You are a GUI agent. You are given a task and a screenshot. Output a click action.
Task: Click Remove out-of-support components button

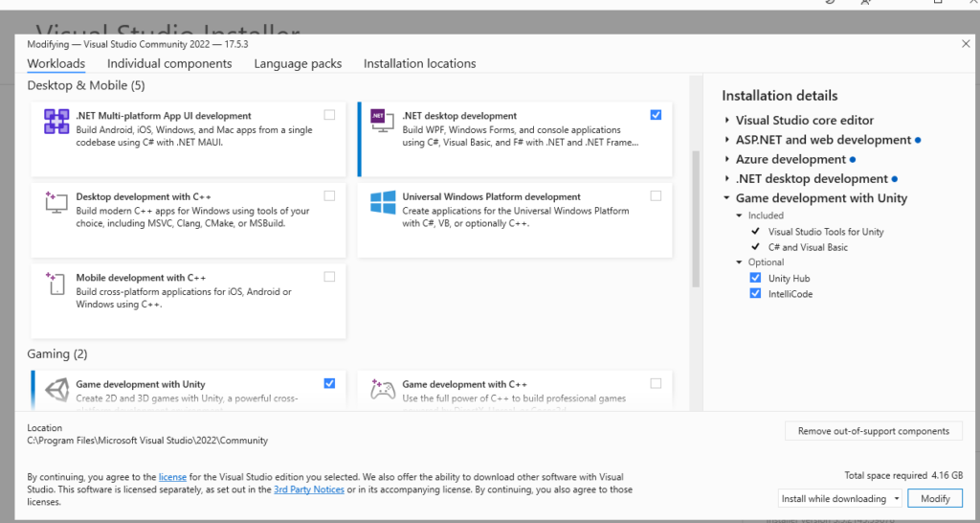873,431
